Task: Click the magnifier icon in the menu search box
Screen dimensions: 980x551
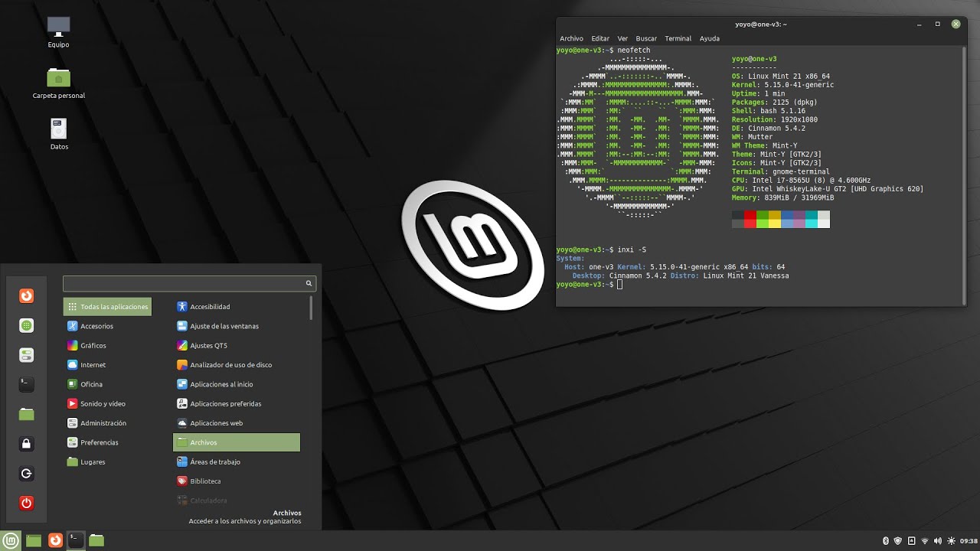Action: (309, 283)
